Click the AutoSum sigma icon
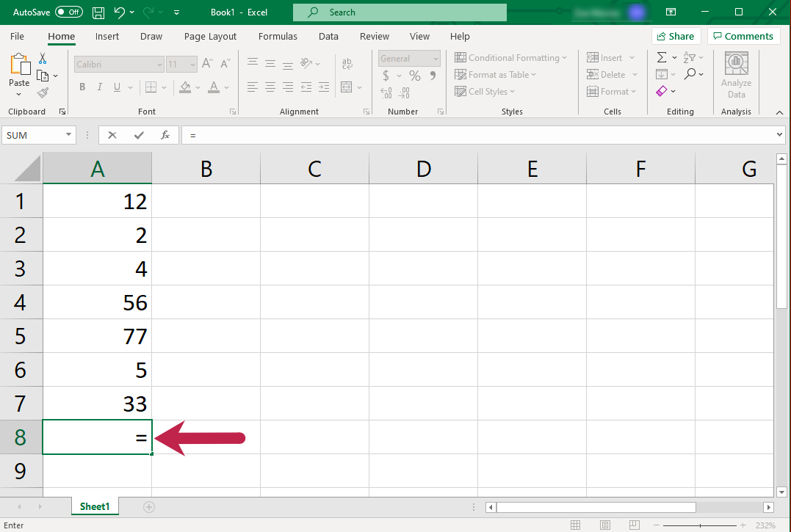Viewport: 791px width, 532px height. coord(662,57)
